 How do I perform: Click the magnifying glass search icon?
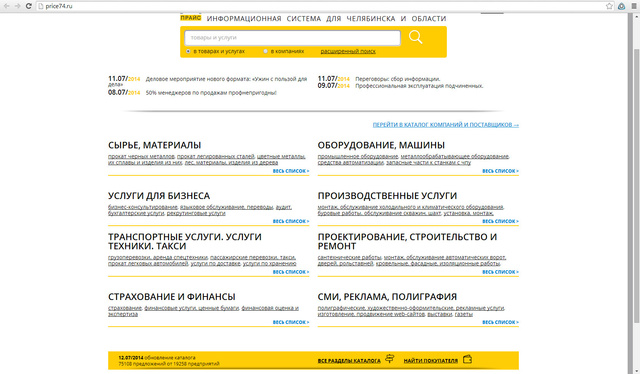point(416,37)
